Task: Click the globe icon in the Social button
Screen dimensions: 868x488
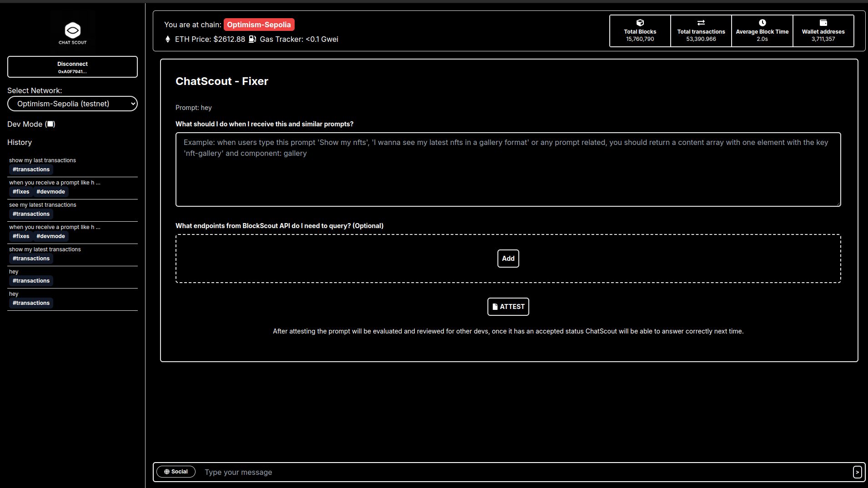Action: coord(167,472)
